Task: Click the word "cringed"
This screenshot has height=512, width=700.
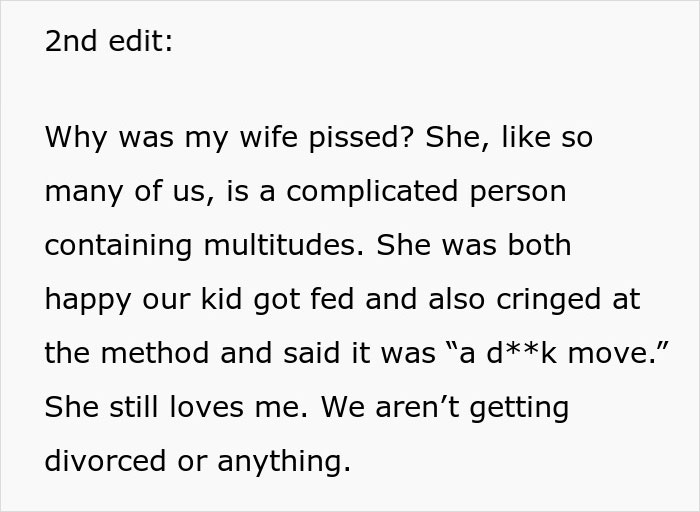Action: pos(548,300)
